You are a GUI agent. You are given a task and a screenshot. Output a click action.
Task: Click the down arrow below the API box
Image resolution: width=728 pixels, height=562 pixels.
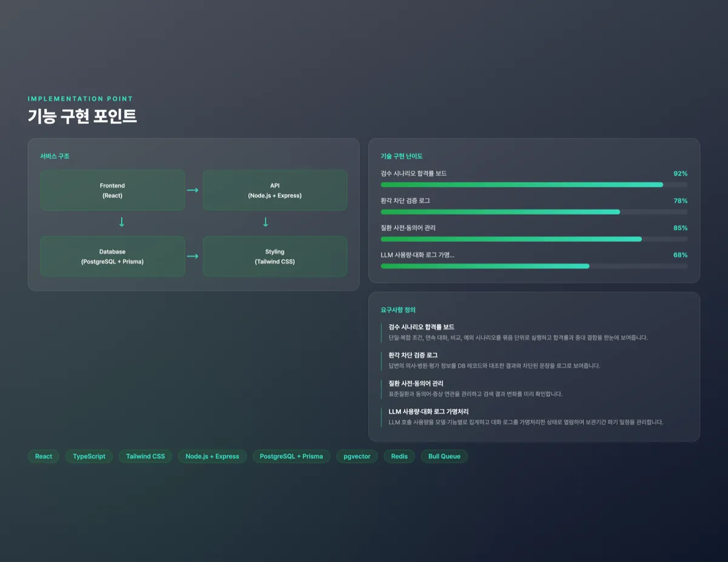(265, 222)
